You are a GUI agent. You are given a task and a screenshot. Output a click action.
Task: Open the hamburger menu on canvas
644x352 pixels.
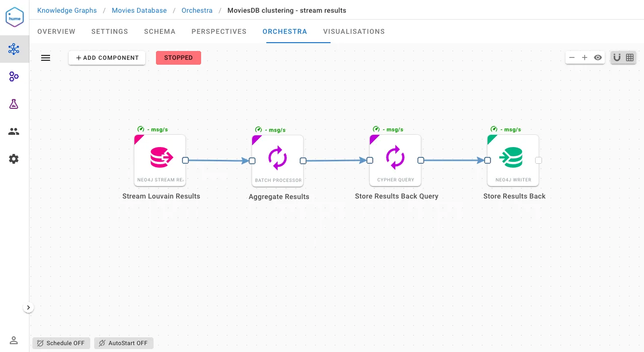46,58
